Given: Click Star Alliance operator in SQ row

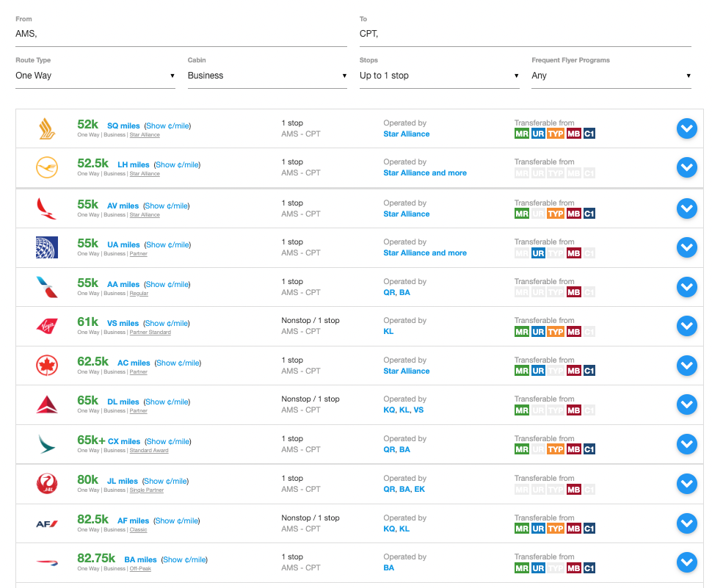Looking at the screenshot, I should tap(407, 134).
